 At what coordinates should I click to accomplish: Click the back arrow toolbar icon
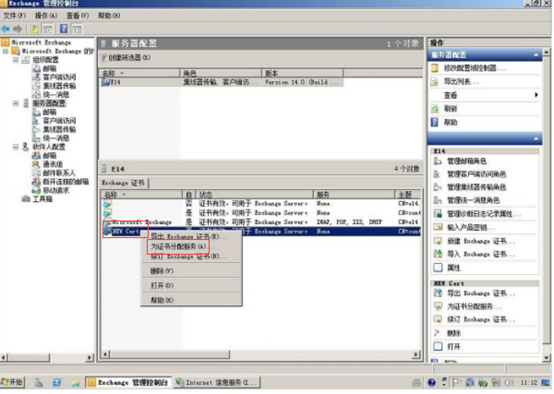(x=6, y=29)
